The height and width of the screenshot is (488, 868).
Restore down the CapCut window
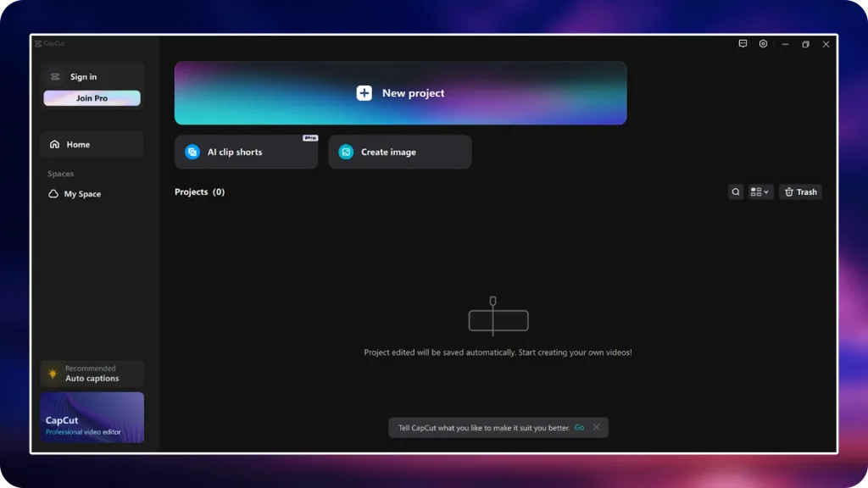point(805,44)
